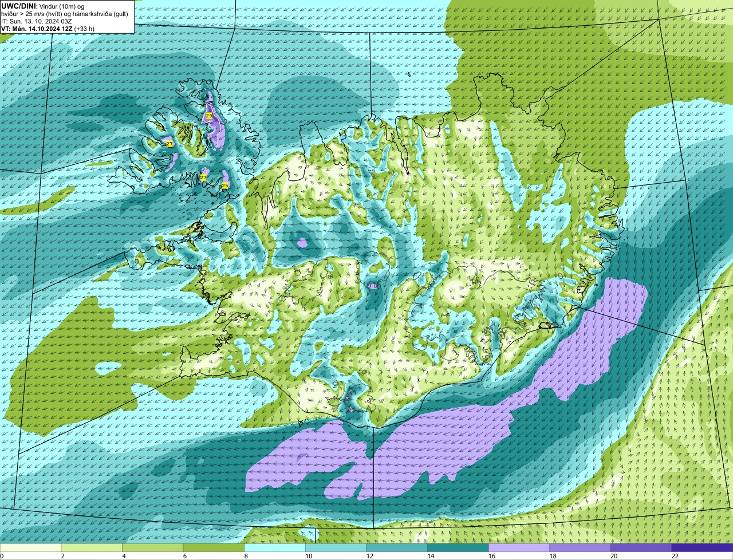This screenshot has height=560, width=733.
Task: Click the '(+33 h)' forecast offset text
Action: click(x=84, y=28)
